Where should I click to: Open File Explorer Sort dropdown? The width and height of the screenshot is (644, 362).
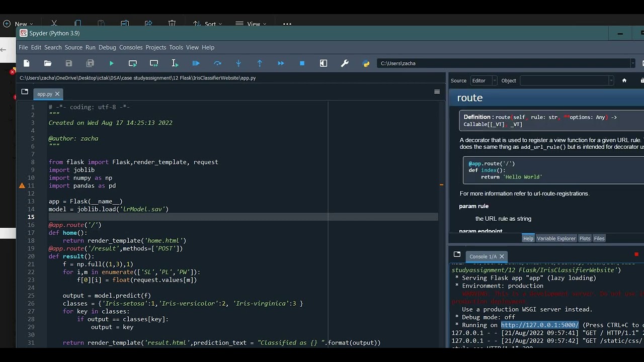point(207,24)
